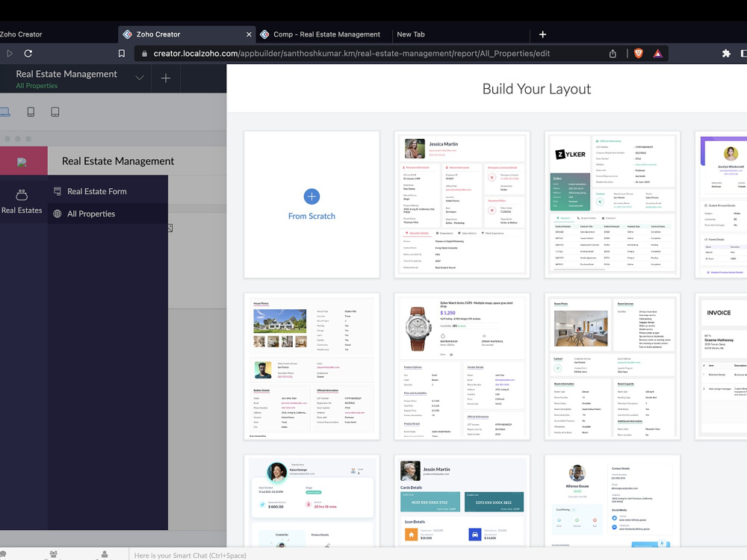The image size is (747, 560).
Task: Choose the Alfonso Gouse contact layout
Action: point(613,501)
